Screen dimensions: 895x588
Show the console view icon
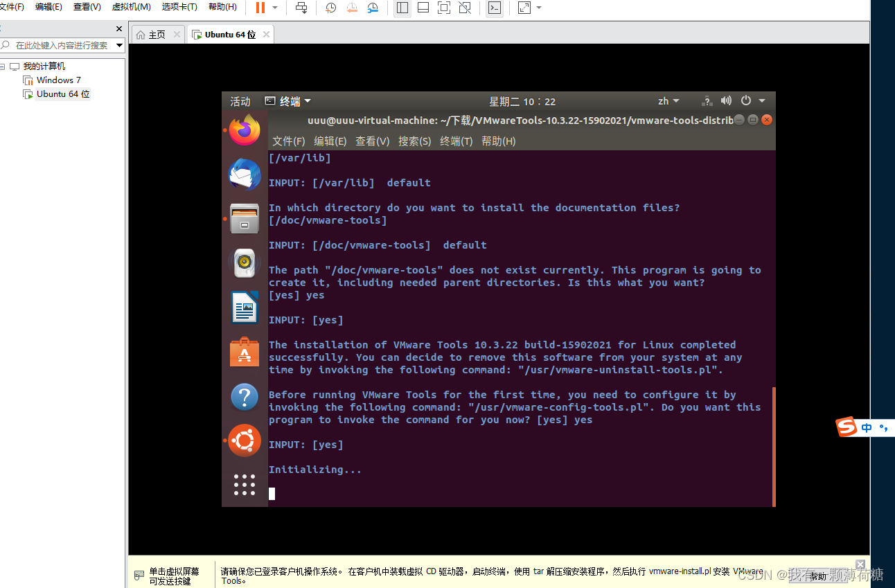coord(495,8)
